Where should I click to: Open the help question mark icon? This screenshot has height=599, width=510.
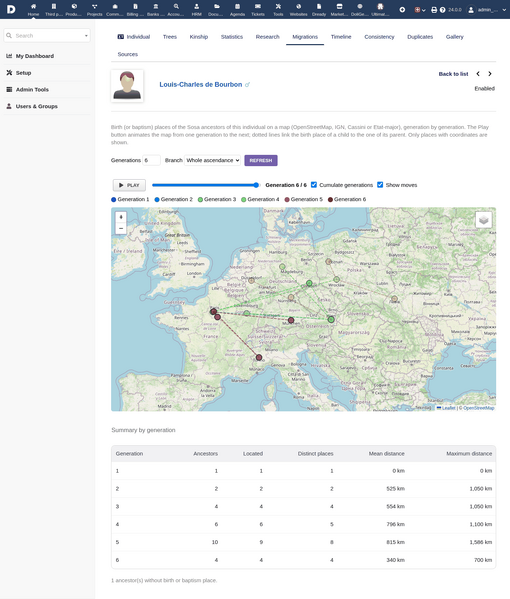[442, 10]
